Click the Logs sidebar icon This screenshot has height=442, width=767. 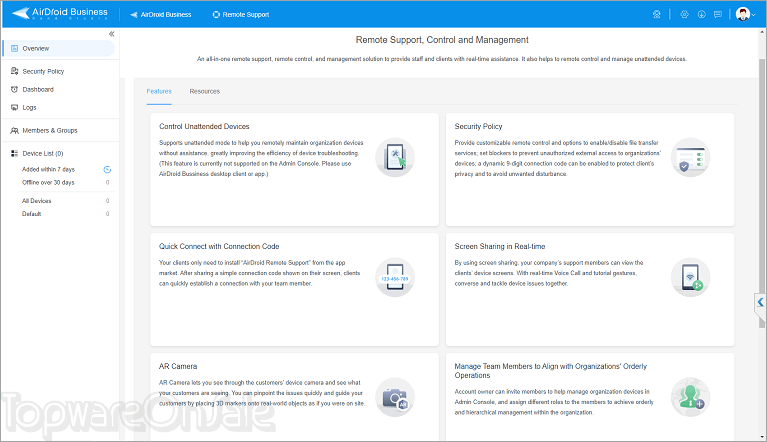pyautogui.click(x=14, y=108)
